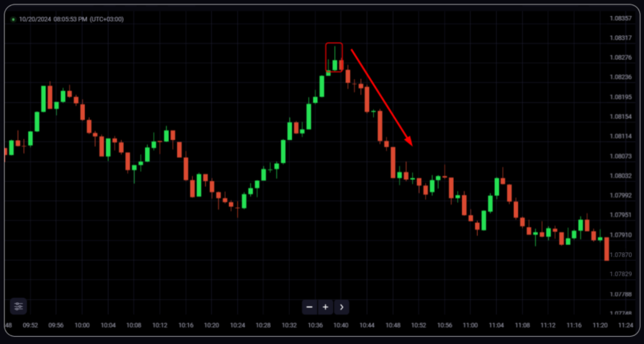Screen dimensions: 644x344
Task: Click price label 1.07951
Action: point(620,215)
